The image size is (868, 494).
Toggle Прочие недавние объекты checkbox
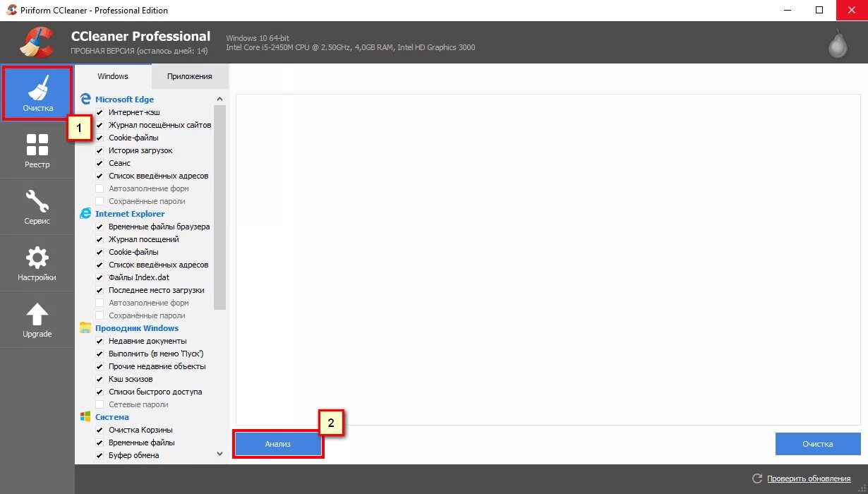coord(100,366)
